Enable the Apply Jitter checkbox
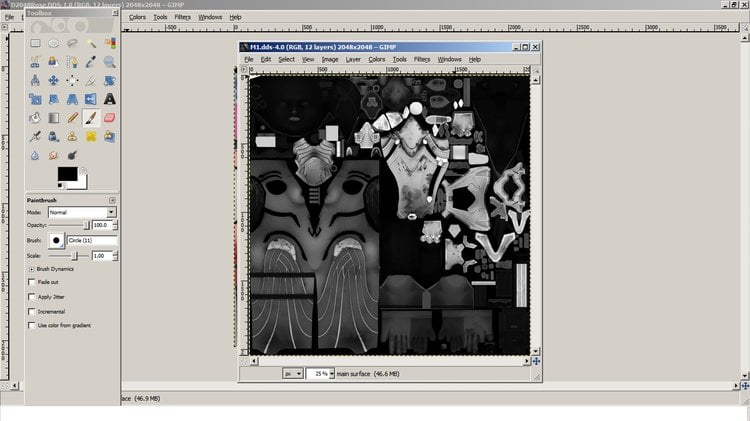 pos(32,297)
